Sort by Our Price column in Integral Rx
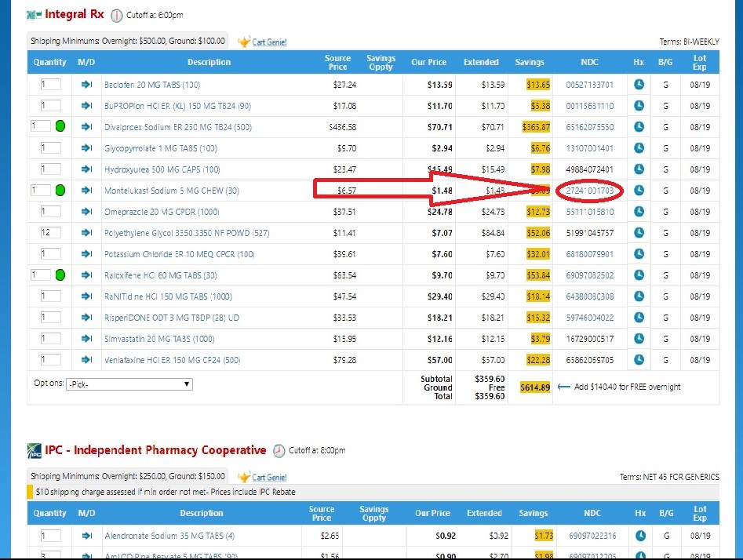Screen dimensions: 743x560 pyautogui.click(x=429, y=62)
